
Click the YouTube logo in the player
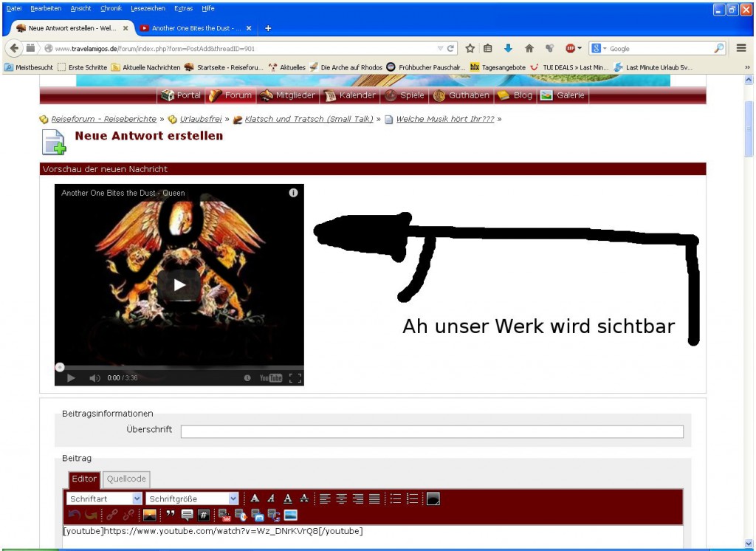[x=270, y=377]
